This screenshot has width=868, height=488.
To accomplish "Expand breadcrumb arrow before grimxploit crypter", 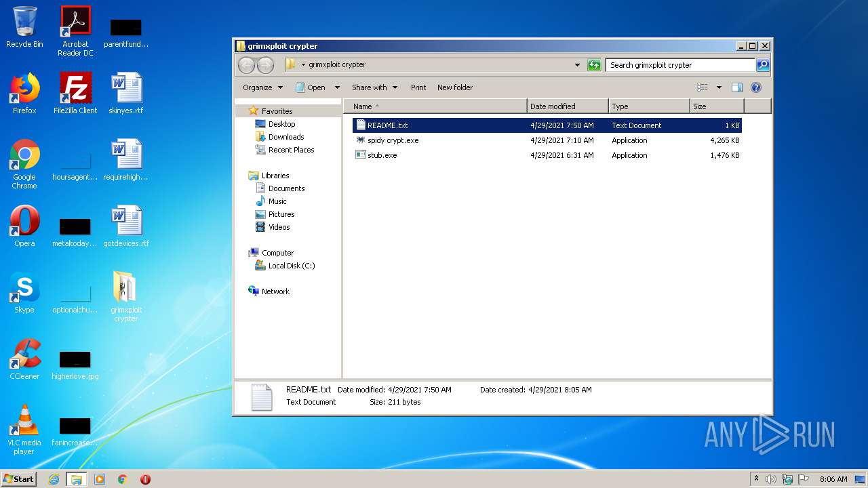I will pos(303,65).
